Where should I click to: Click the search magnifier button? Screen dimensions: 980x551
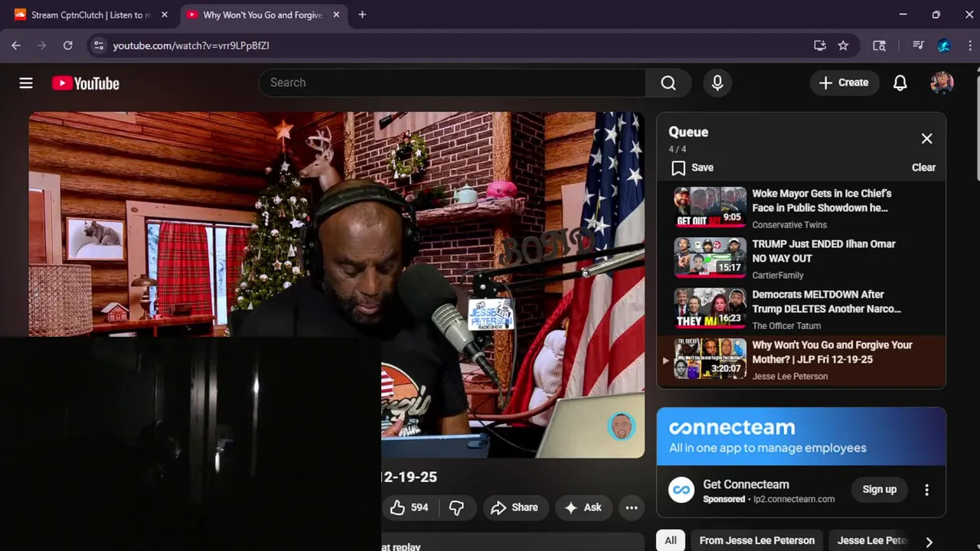(668, 83)
